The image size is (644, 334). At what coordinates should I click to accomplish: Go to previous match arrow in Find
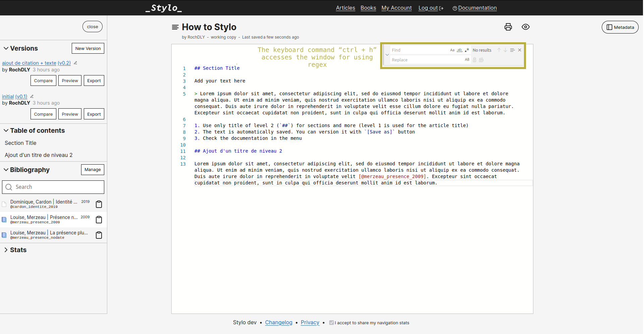[499, 50]
